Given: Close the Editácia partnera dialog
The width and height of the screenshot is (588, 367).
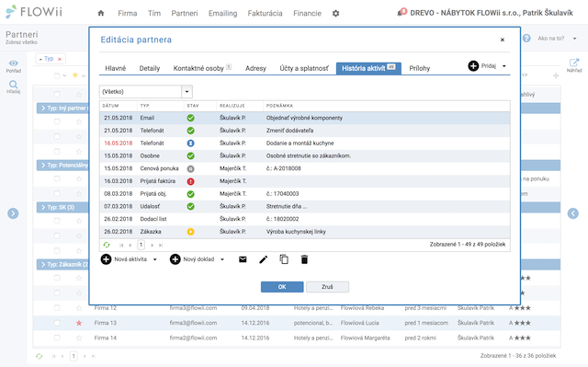Looking at the screenshot, I should tap(503, 40).
